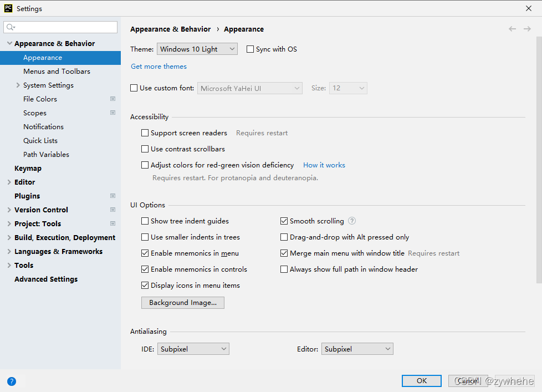Click the search magnifier icon
The height and width of the screenshot is (392, 542).
point(11,27)
